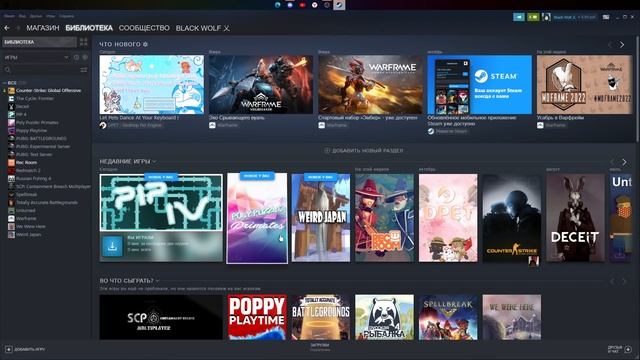Screen dimensions: 640x360
Task: Open the БИБЛИОТЕКА tab
Action: (89, 28)
